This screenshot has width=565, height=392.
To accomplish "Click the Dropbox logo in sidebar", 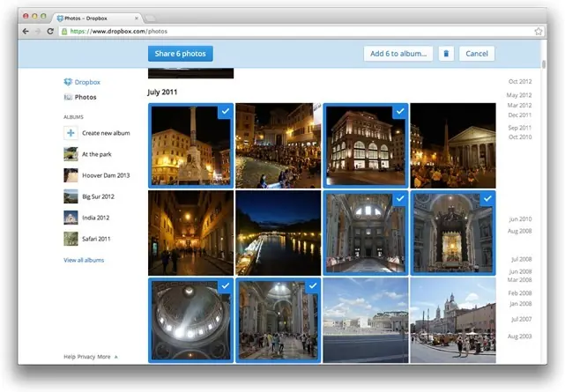I will tap(82, 82).
